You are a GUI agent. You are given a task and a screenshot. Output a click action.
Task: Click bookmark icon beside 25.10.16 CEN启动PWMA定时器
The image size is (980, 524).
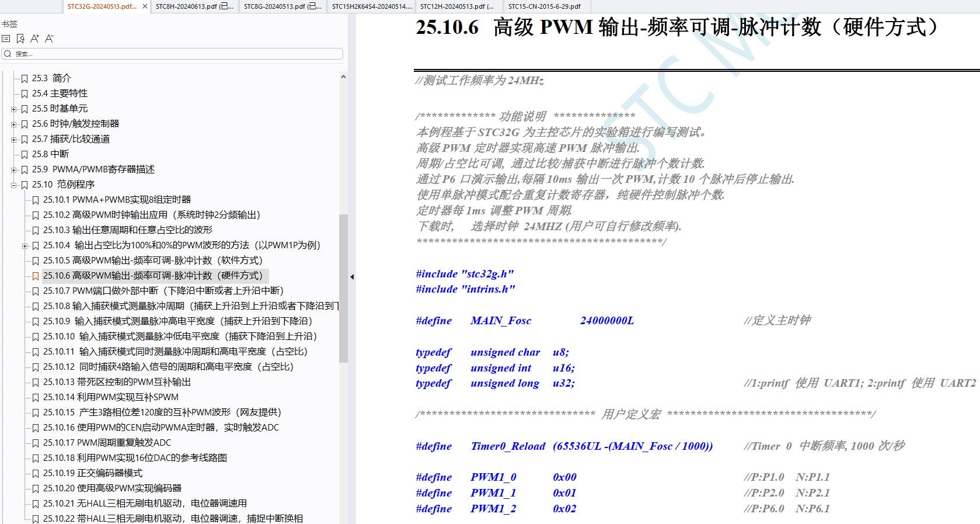click(x=36, y=428)
